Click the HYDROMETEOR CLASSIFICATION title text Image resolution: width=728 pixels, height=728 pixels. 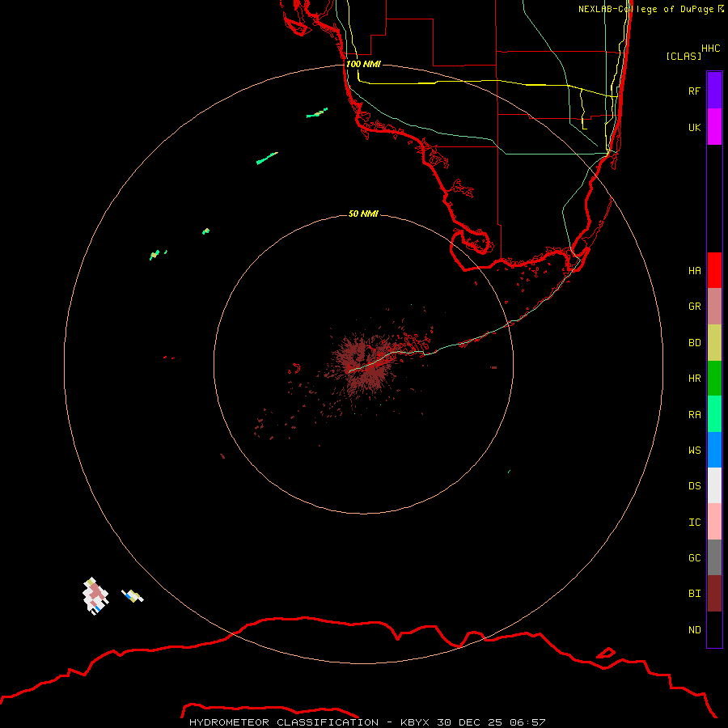click(284, 722)
